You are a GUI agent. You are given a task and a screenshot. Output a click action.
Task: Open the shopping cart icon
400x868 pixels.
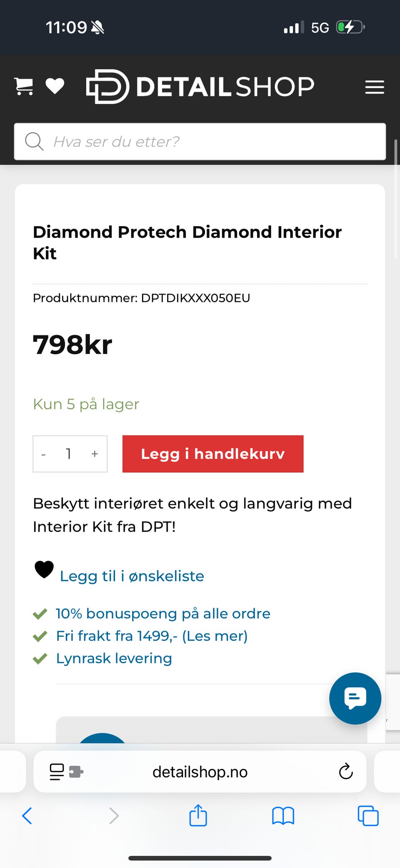coord(24,87)
